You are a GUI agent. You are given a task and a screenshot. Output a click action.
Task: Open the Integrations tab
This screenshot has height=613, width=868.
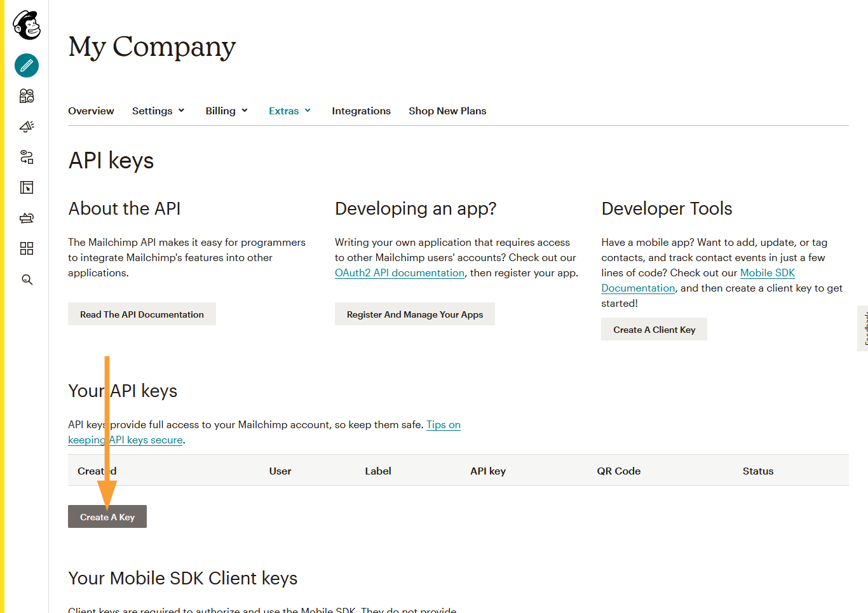[361, 111]
